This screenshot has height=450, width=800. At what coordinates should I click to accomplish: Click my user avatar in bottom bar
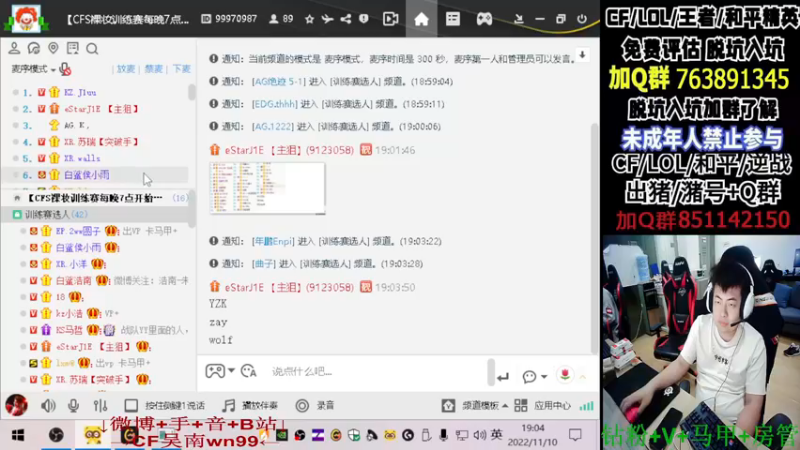(x=16, y=405)
